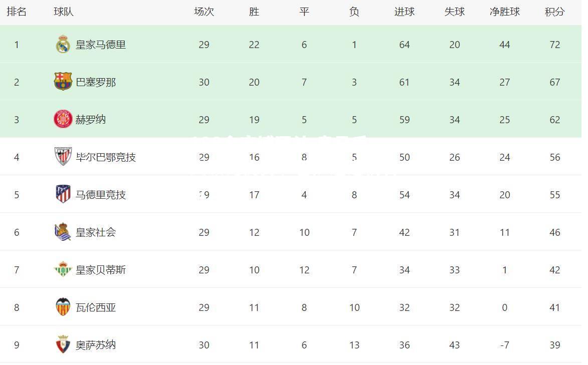The width and height of the screenshot is (588, 365).
Task: Open the 奥萨苏纳 team name link
Action: click(x=96, y=345)
